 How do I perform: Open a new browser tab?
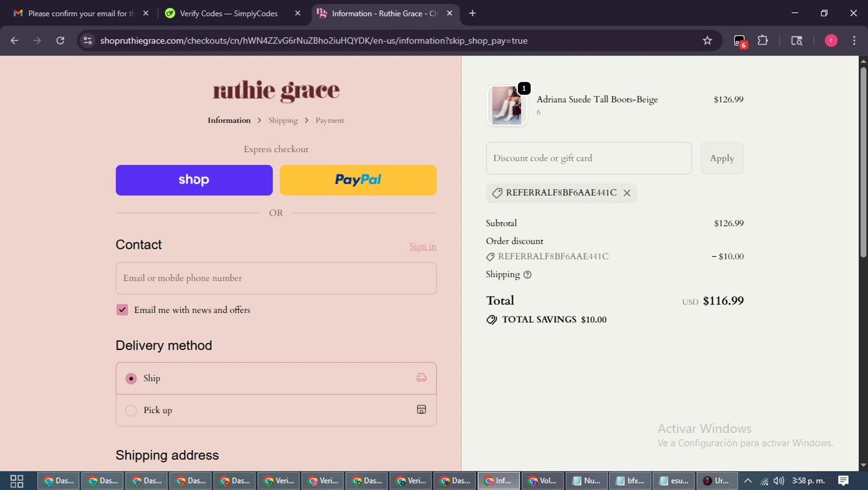tap(472, 13)
